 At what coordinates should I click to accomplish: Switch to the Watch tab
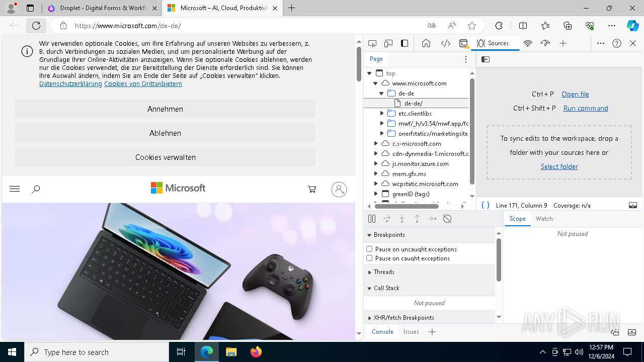pyautogui.click(x=544, y=219)
